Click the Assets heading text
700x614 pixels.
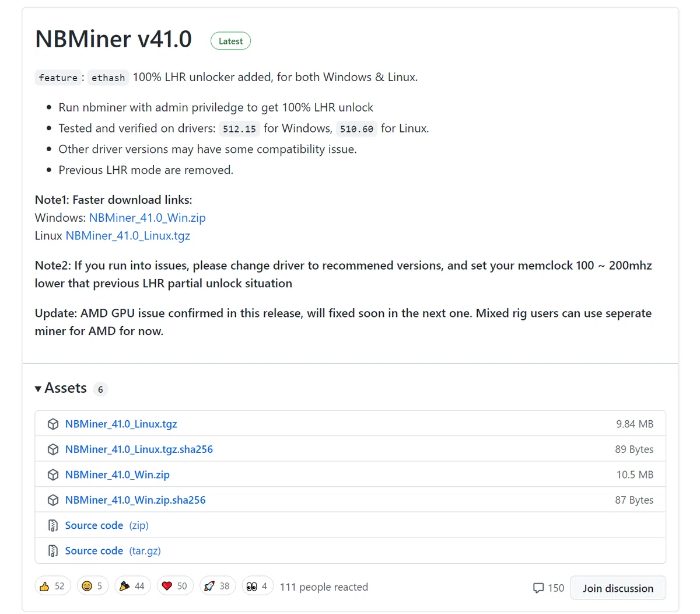(x=65, y=388)
